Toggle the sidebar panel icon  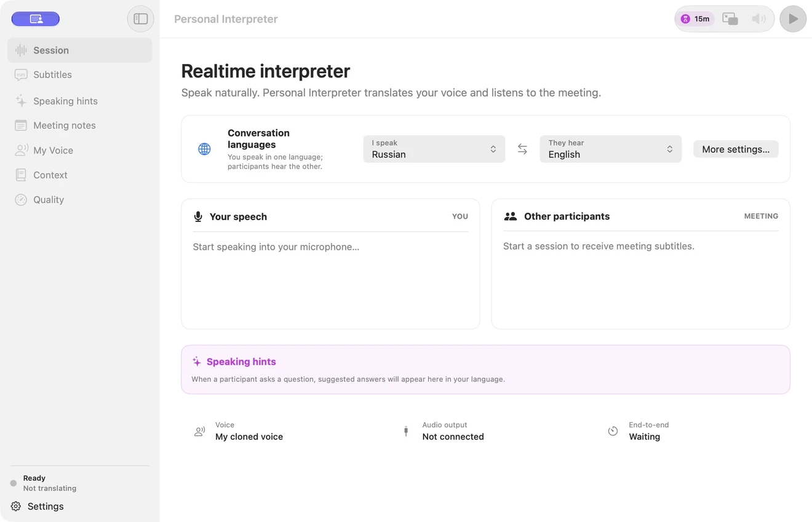click(141, 19)
